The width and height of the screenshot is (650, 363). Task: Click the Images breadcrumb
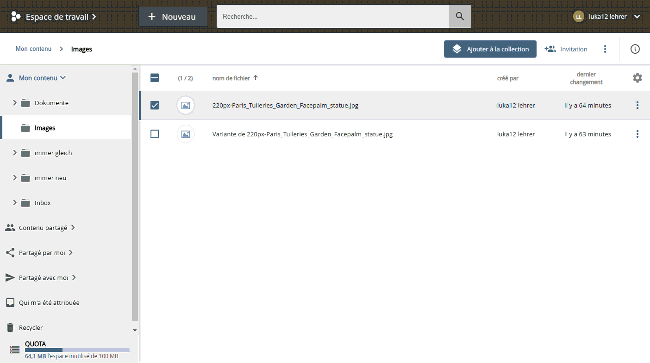82,49
